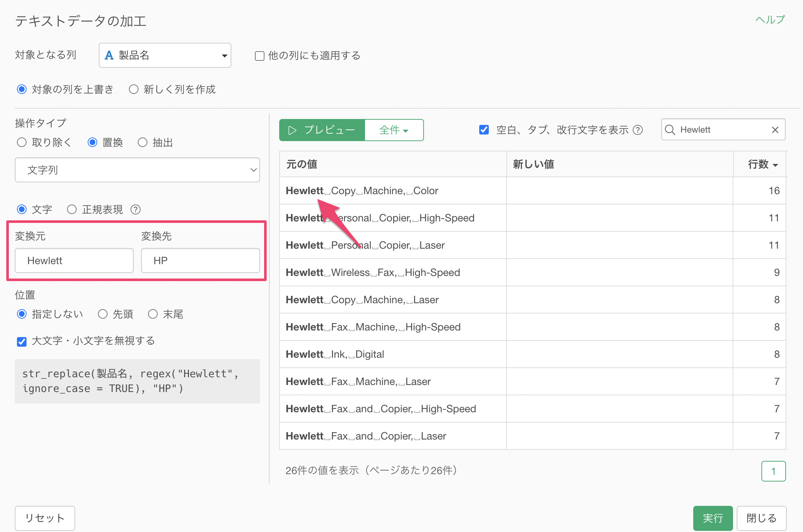The image size is (803, 532).
Task: Click row count 16 cell
Action: point(760,191)
